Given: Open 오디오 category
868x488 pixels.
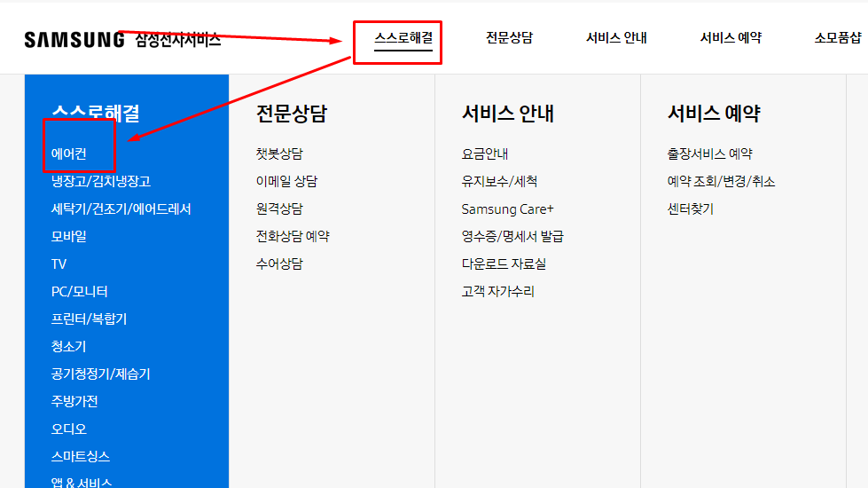Looking at the screenshot, I should (68, 429).
